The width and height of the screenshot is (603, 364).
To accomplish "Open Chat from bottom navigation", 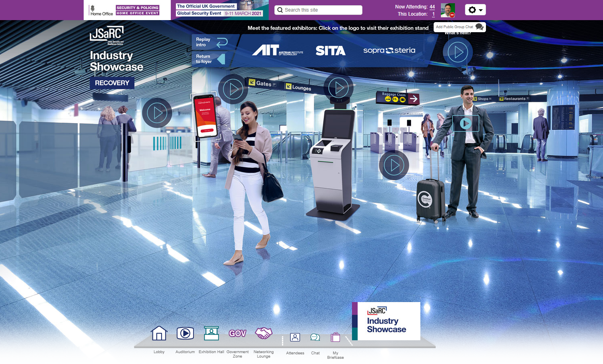I will 315,337.
